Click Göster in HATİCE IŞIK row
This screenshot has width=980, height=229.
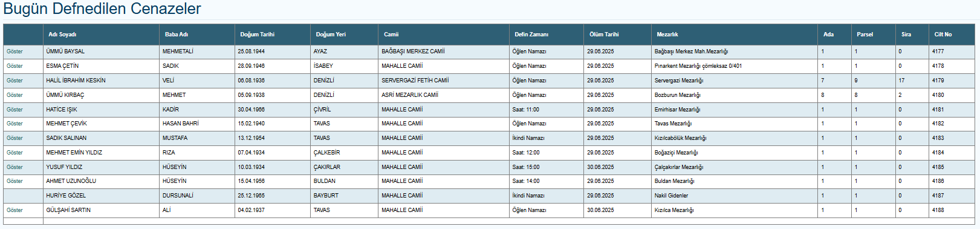(15, 110)
